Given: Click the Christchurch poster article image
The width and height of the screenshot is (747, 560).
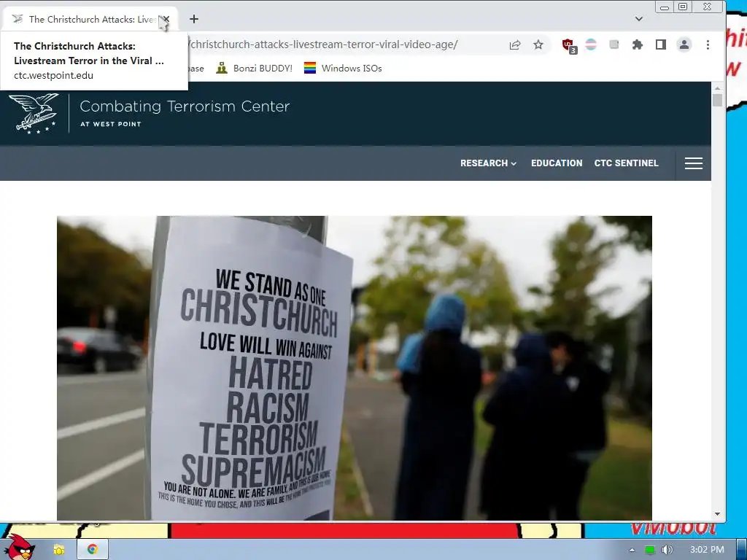Looking at the screenshot, I should pos(354,367).
